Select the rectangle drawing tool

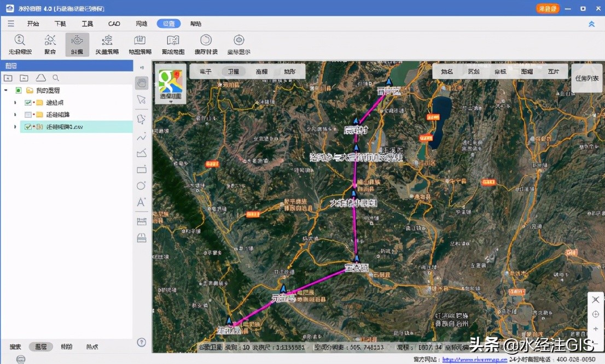click(x=142, y=169)
